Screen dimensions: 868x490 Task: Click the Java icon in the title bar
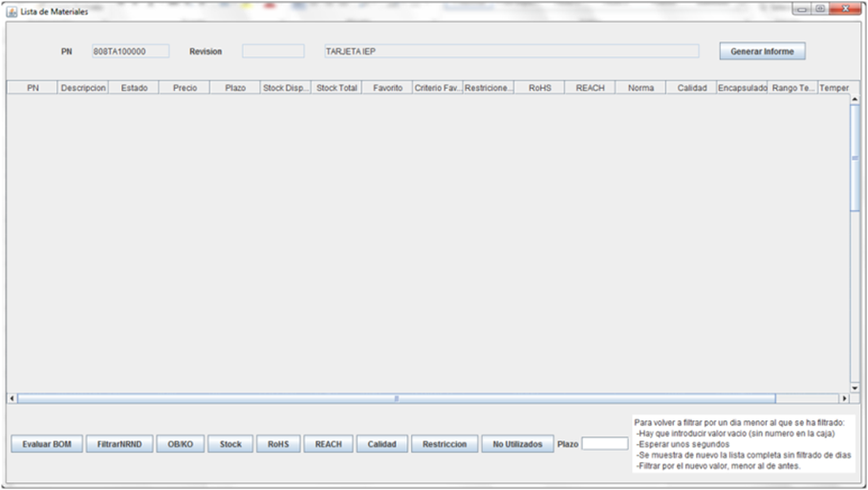pos(12,11)
